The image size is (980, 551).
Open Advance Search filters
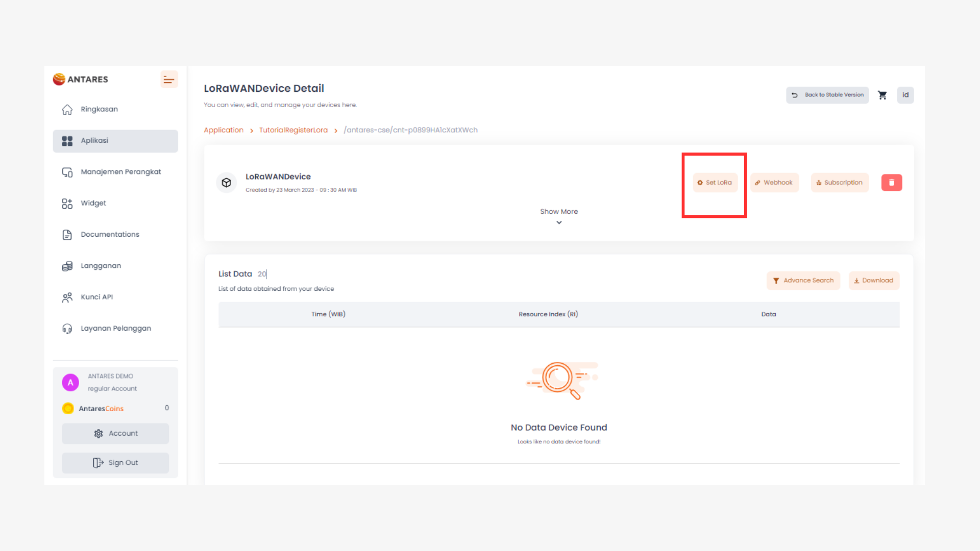803,280
